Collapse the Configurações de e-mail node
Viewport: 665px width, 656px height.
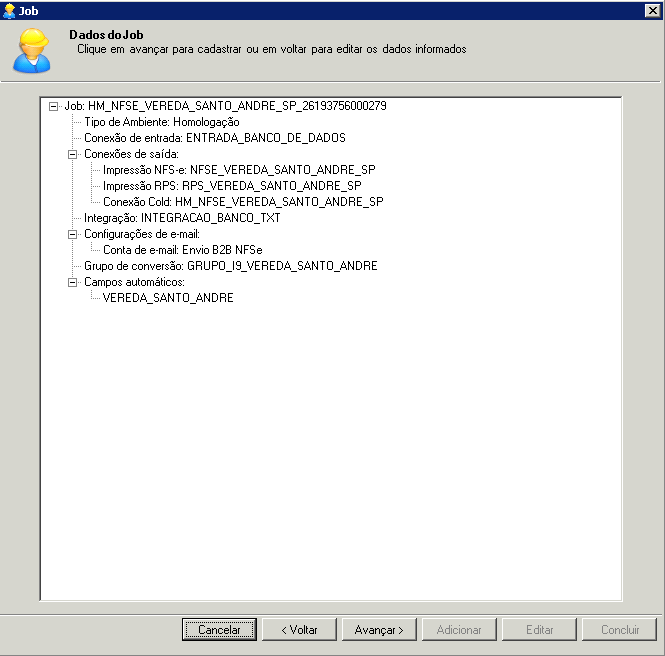[73, 234]
